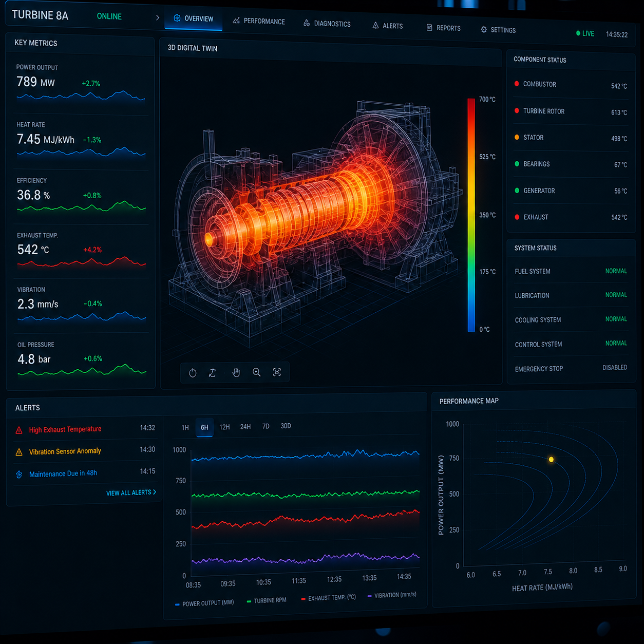Click the Reports document icon
Viewport: 644px width, 644px height.
[429, 27]
